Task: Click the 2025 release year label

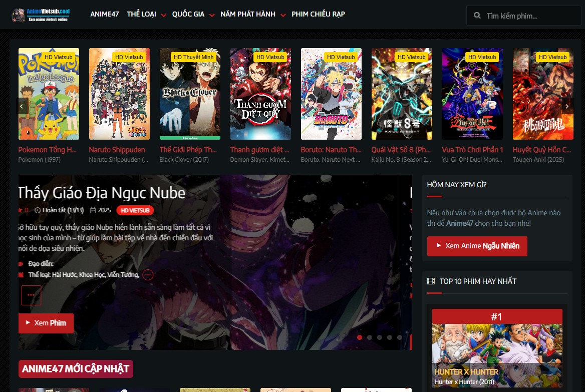Action: [104, 210]
